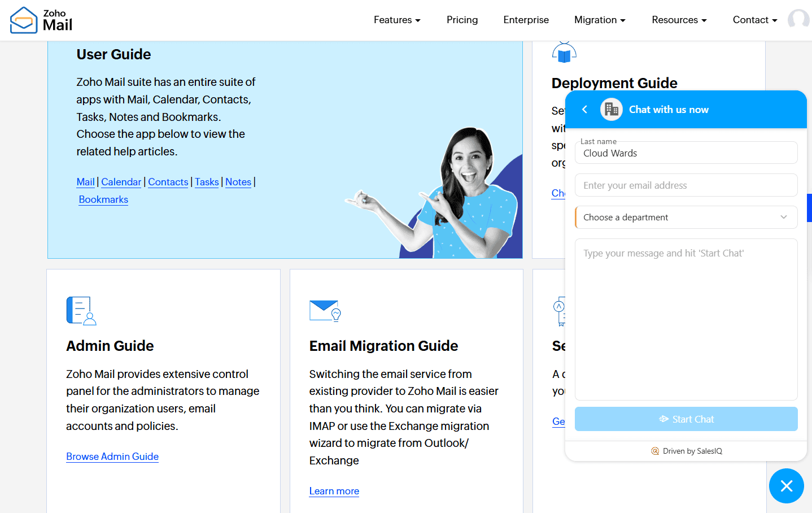Go to the Pricing page

(x=462, y=20)
